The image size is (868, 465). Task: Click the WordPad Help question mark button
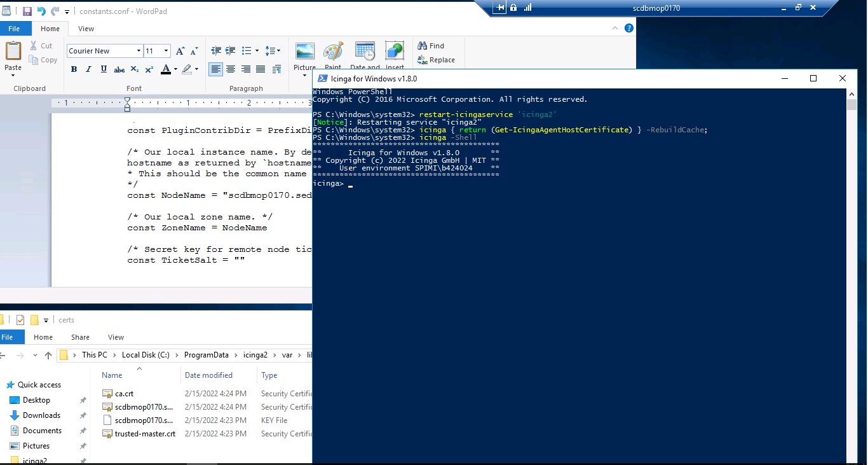click(x=628, y=28)
